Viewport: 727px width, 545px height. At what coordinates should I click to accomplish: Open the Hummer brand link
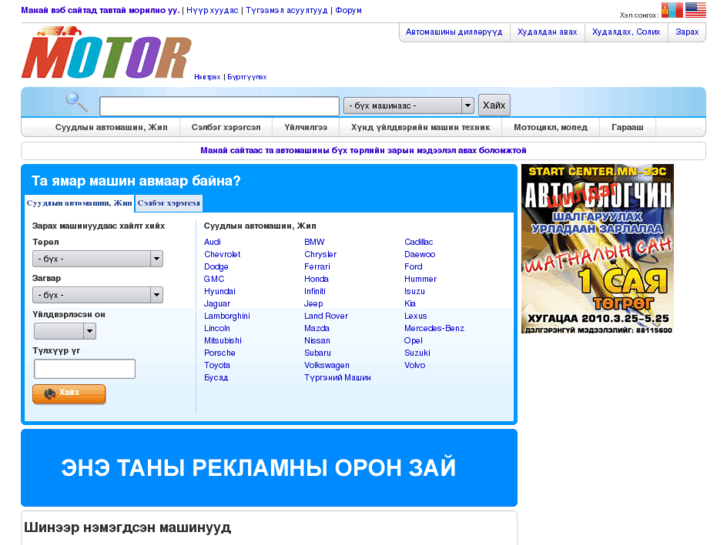click(x=420, y=279)
